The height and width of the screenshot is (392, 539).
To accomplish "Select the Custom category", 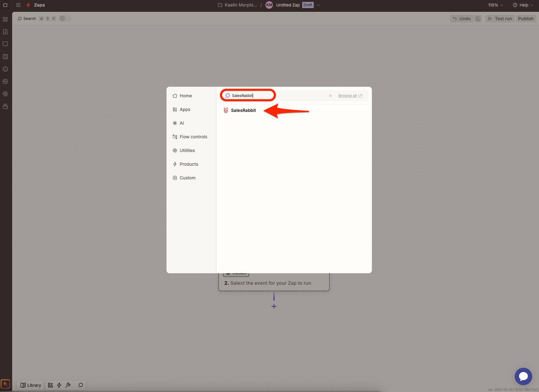I will click(187, 178).
